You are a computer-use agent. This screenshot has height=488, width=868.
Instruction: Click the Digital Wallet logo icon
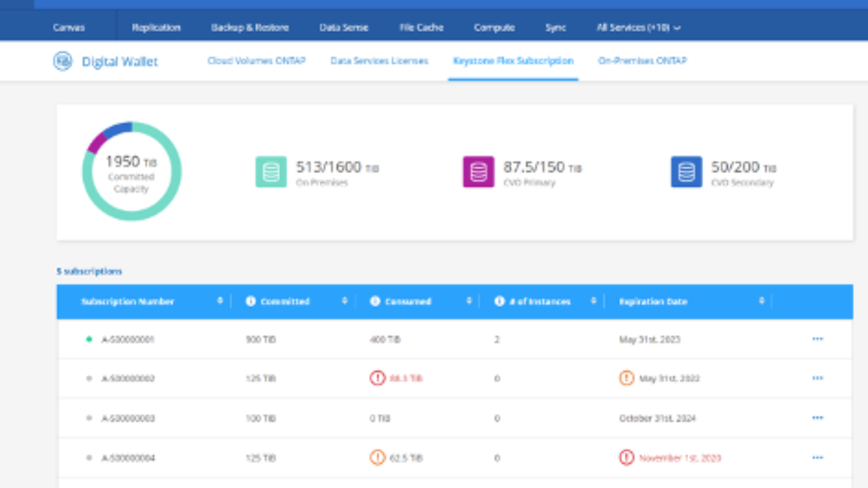point(62,61)
